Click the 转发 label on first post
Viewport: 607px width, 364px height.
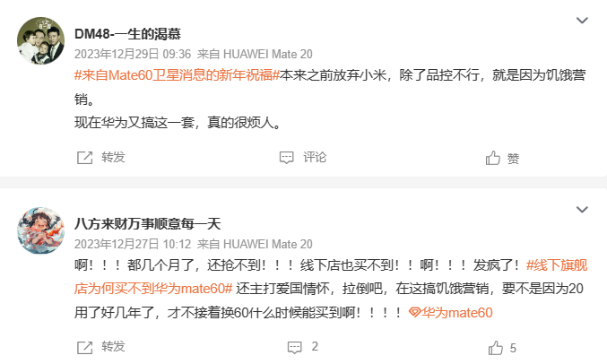(x=114, y=157)
